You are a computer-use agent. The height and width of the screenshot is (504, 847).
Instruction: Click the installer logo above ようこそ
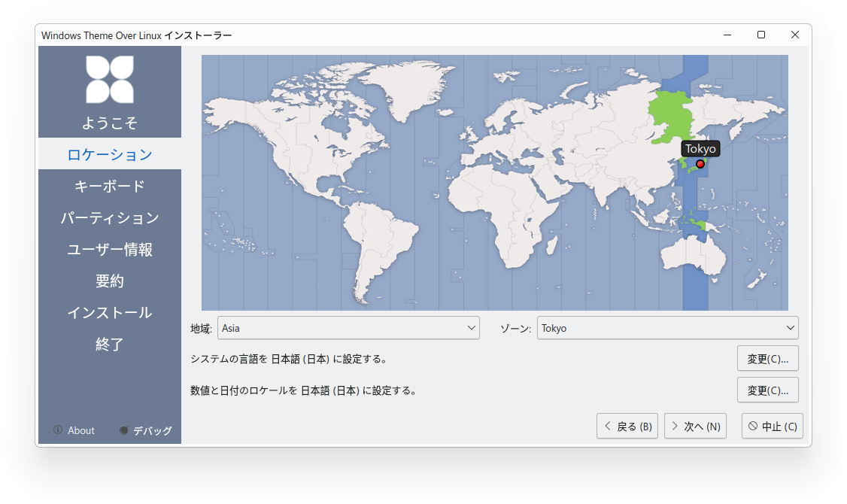pyautogui.click(x=110, y=80)
